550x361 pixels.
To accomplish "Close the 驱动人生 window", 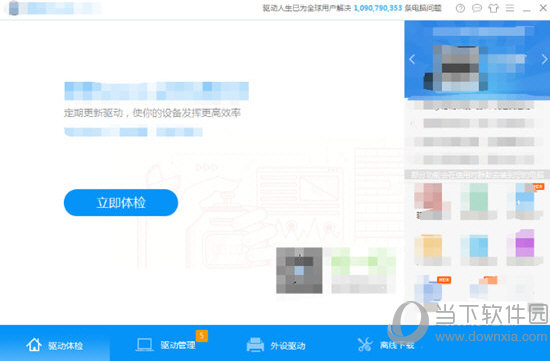I will pyautogui.click(x=543, y=8).
